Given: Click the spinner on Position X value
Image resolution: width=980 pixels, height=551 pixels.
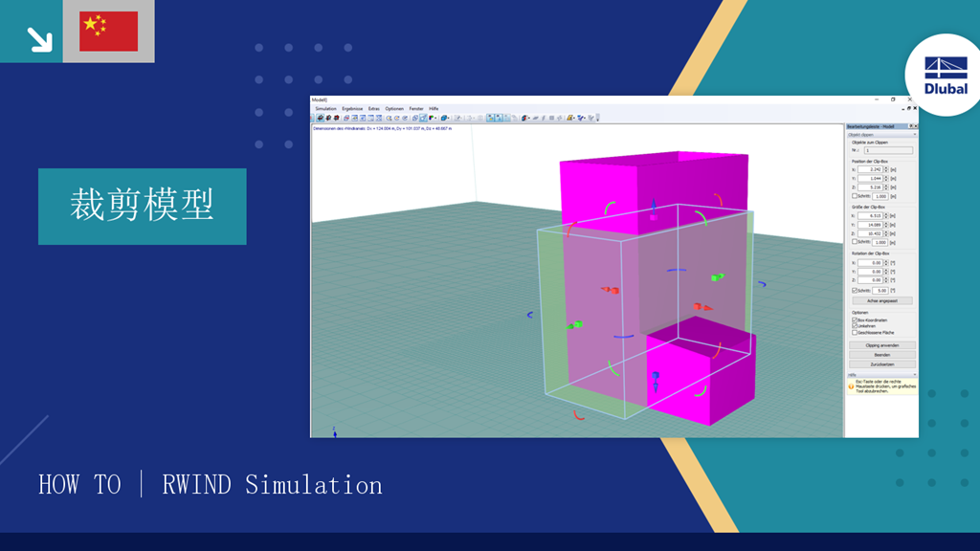Looking at the screenshot, I should coord(886,169).
